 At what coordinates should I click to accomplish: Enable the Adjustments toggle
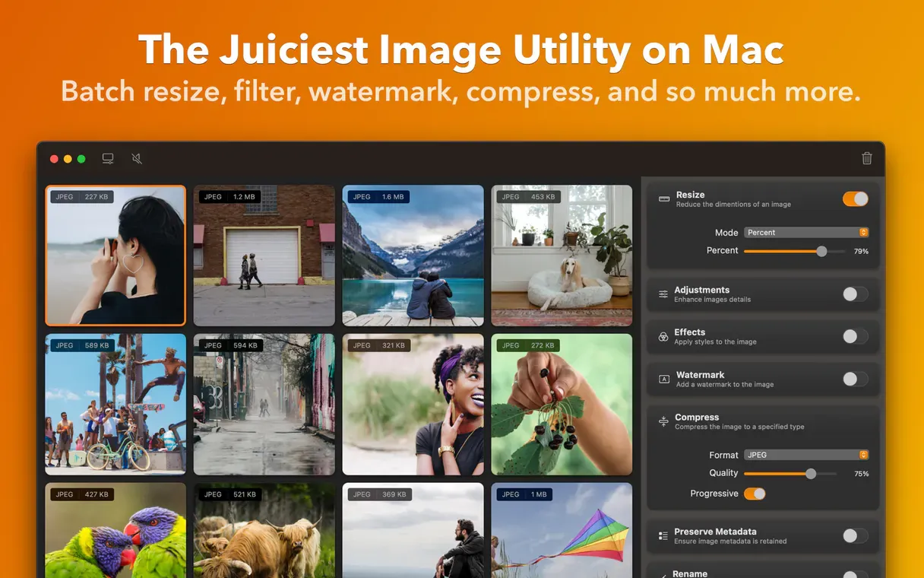855,294
